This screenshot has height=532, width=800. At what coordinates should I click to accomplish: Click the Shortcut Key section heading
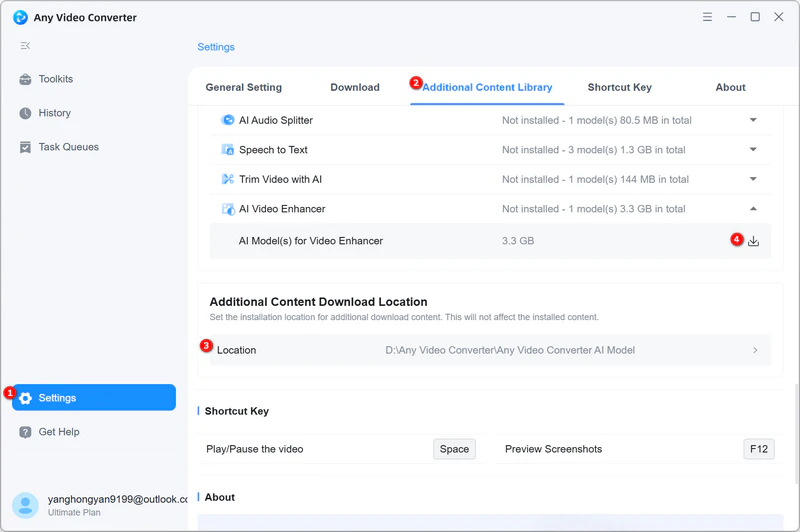(237, 411)
